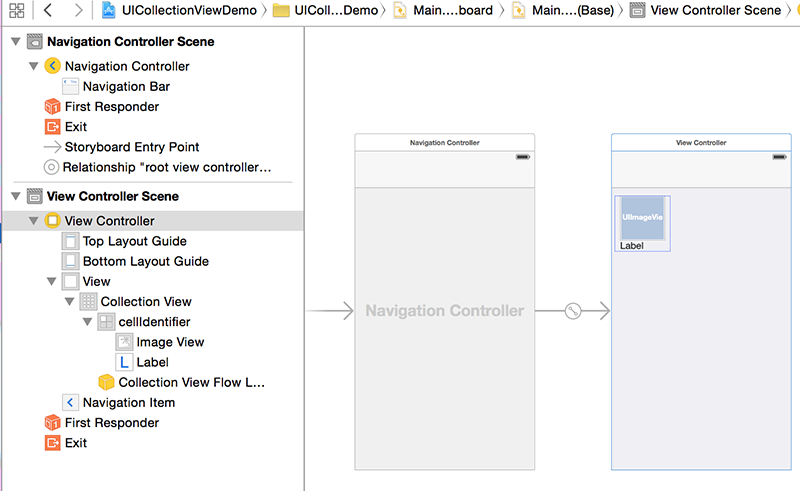Collapse the View node in outline
Screen dimensions: 800x491
click(52, 281)
